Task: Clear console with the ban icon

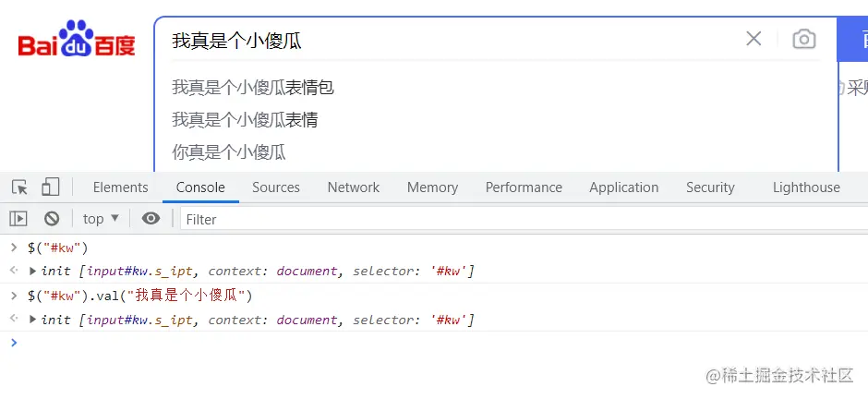Action: pyautogui.click(x=52, y=219)
